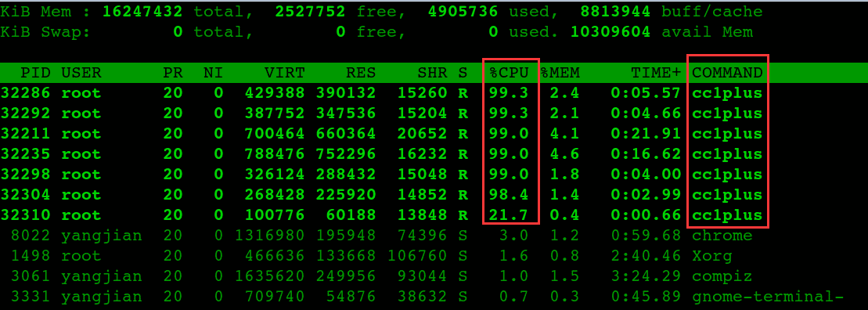Click the VIRT column header
The height and width of the screenshot is (310, 868).
coord(285,73)
